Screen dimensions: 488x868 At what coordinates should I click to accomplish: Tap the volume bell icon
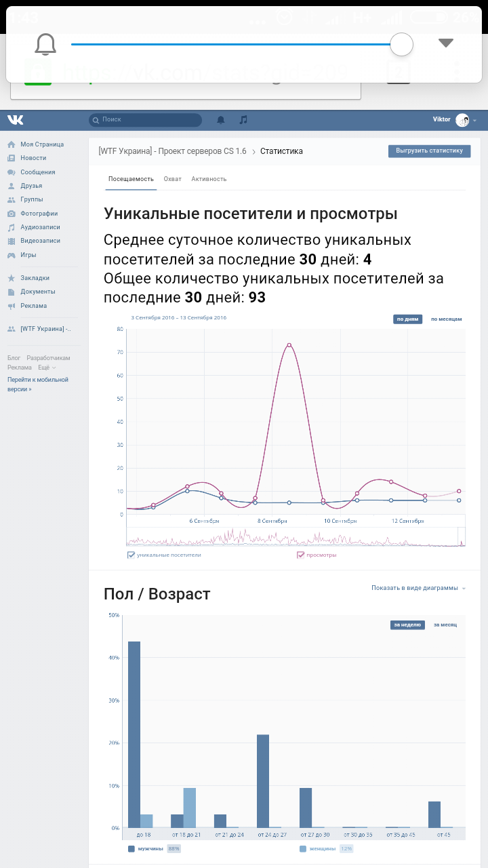pos(45,45)
